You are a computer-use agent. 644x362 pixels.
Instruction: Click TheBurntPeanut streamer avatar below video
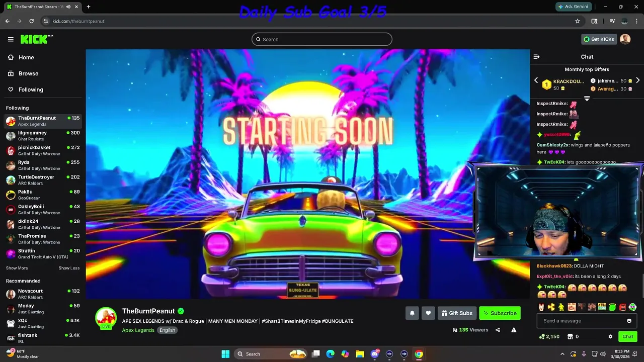(106, 318)
